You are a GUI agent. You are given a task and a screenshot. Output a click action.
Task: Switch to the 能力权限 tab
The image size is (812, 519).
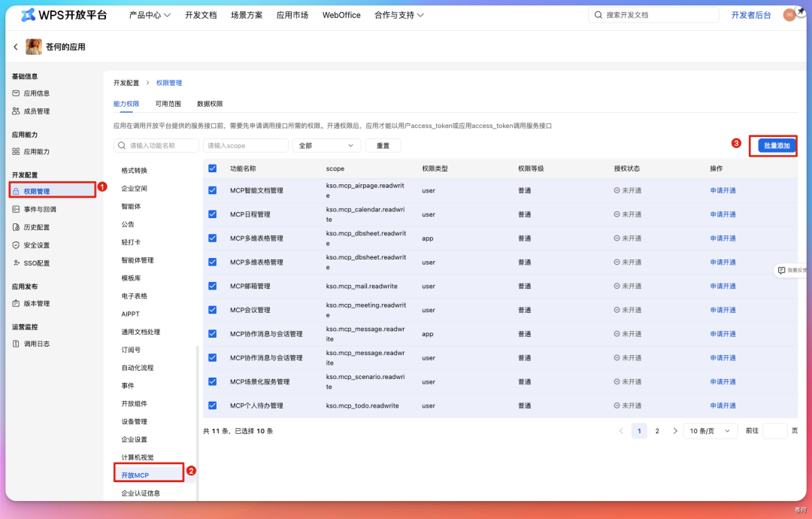point(126,104)
